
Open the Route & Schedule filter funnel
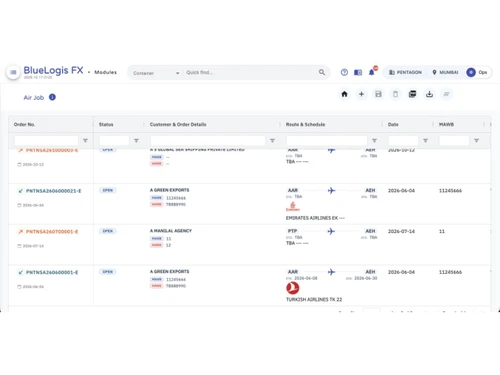pos(374,141)
